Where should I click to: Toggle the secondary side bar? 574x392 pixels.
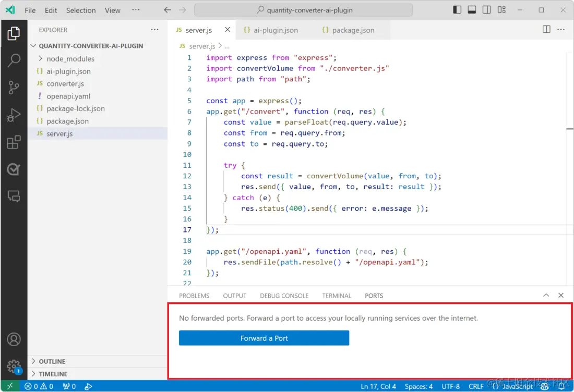[x=486, y=10]
